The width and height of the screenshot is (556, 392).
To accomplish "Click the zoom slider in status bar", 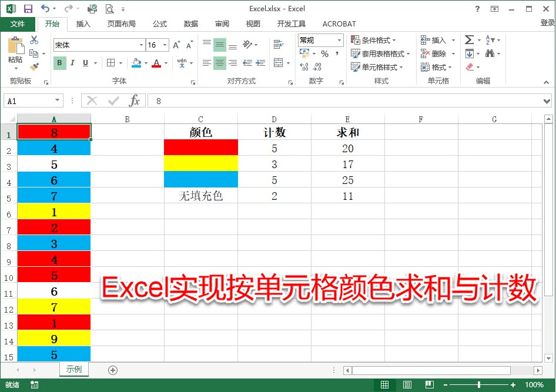I will (x=479, y=385).
